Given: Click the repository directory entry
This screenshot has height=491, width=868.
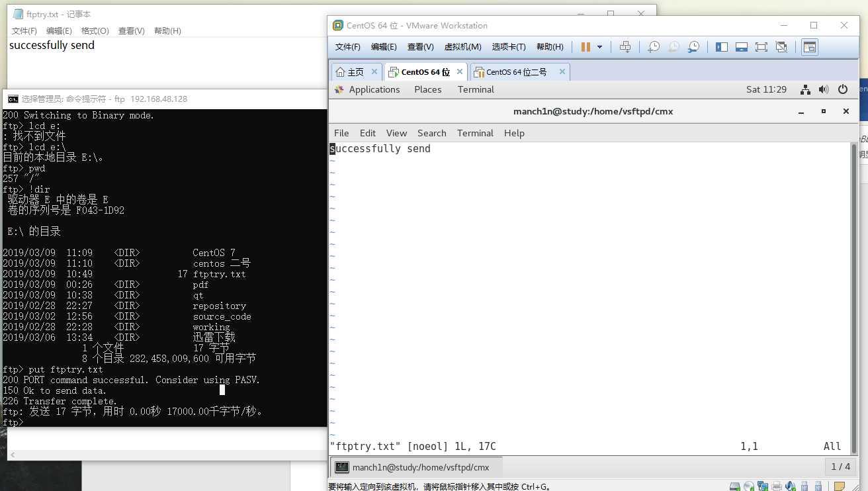Looking at the screenshot, I should pos(219,306).
